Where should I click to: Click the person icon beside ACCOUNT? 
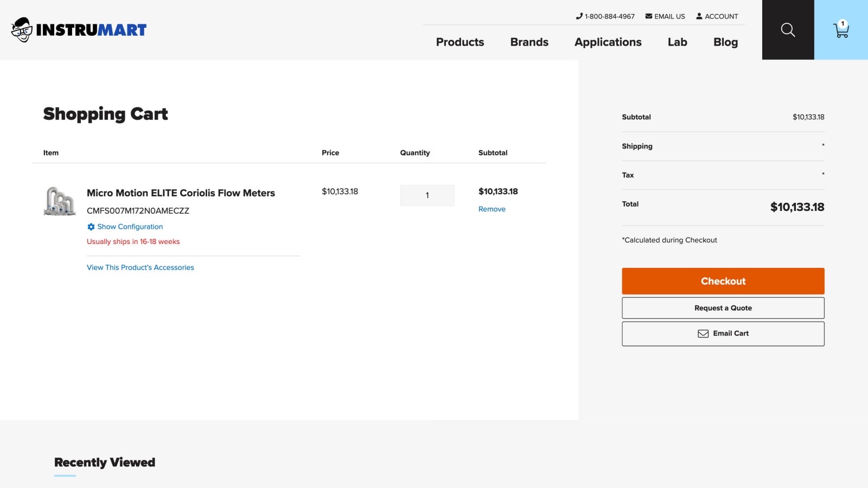point(699,16)
